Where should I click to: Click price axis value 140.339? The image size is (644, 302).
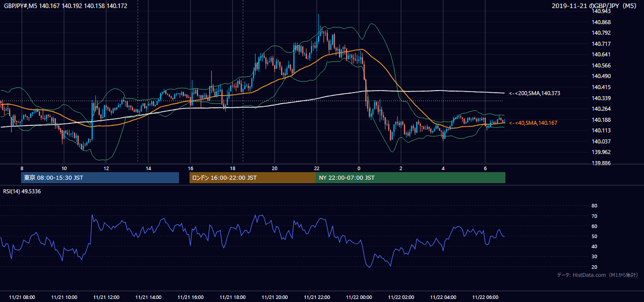click(602, 98)
